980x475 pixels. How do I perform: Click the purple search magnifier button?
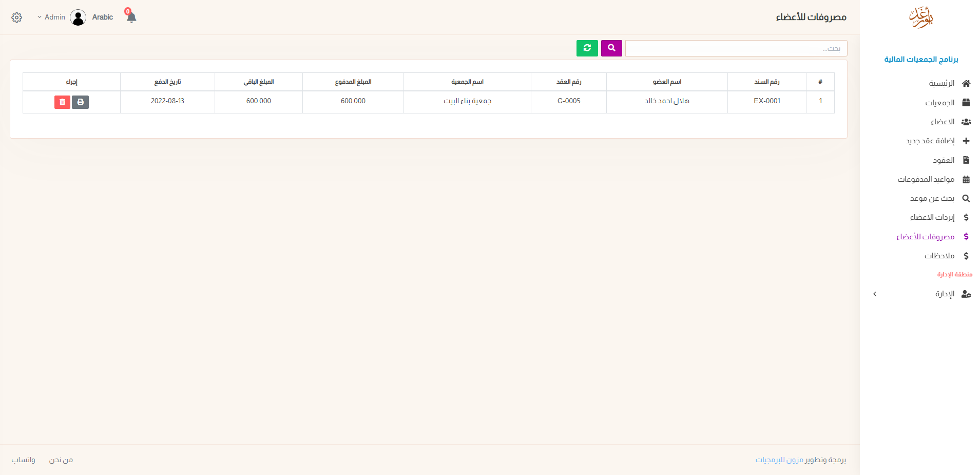tap(611, 48)
